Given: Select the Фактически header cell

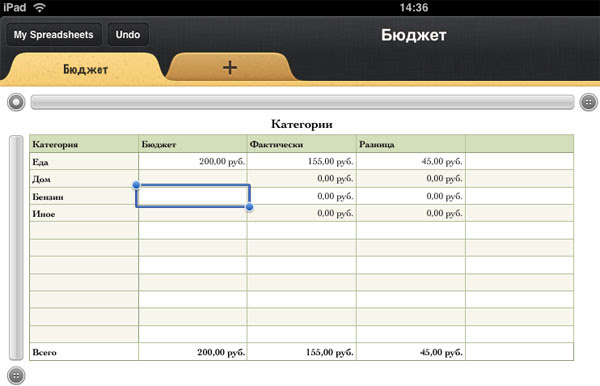Looking at the screenshot, I should click(302, 144).
